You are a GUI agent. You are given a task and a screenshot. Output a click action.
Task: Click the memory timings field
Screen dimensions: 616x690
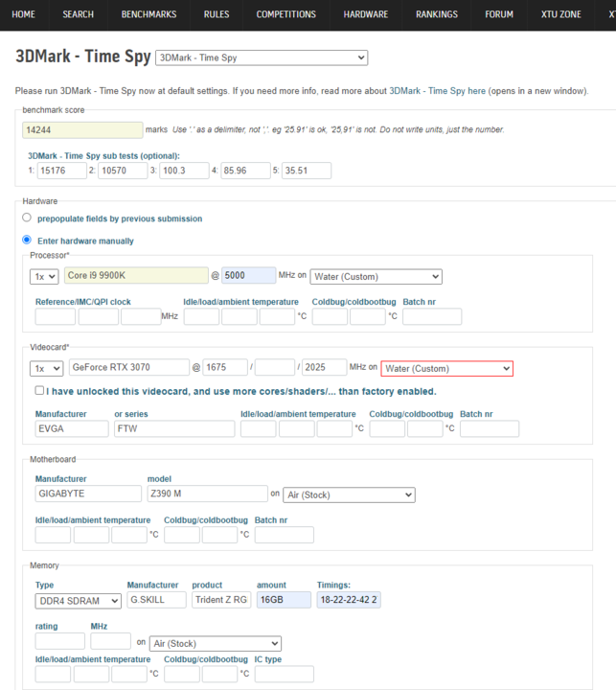point(349,600)
